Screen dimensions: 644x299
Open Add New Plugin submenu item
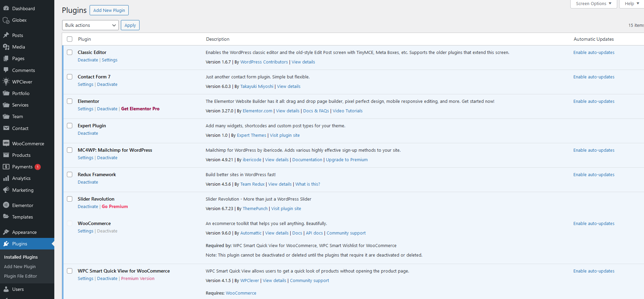tap(20, 267)
